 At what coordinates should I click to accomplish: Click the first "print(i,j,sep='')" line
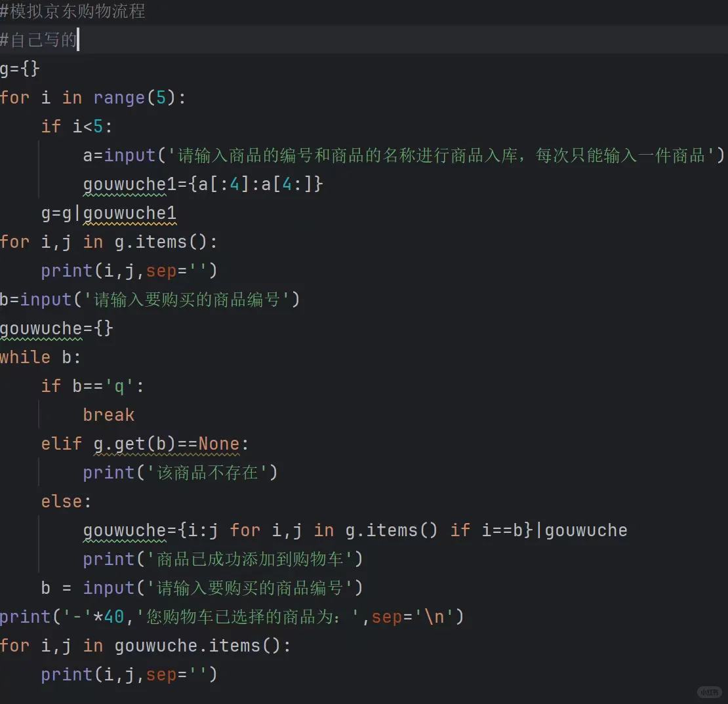coord(129,271)
